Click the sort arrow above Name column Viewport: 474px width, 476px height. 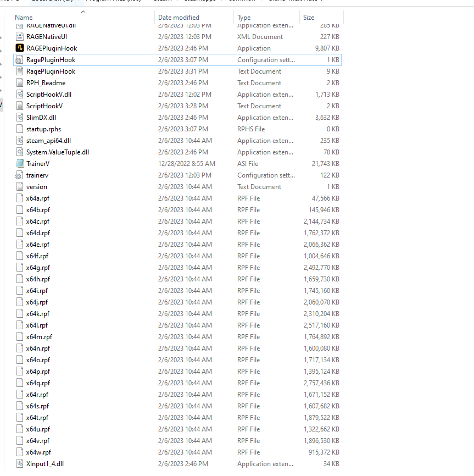[x=83, y=12]
